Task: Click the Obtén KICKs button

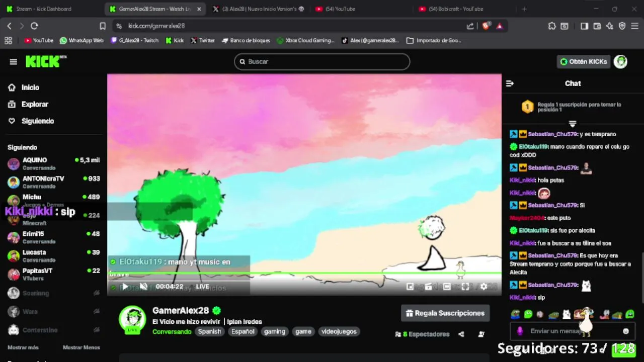Action: tap(584, 61)
